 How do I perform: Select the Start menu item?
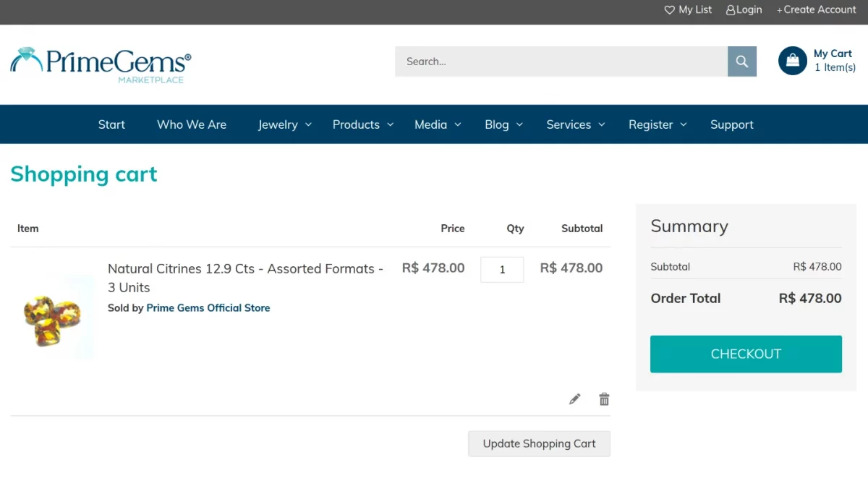pos(111,124)
